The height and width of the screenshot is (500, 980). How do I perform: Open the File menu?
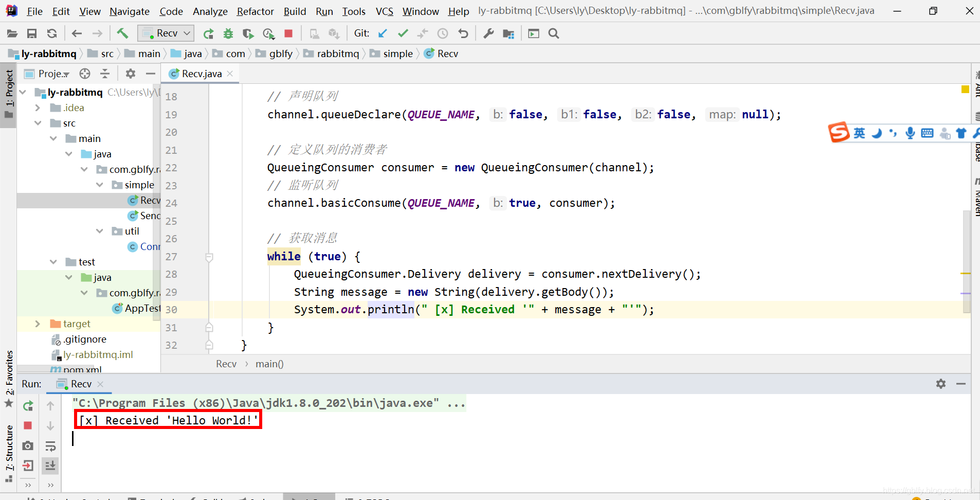click(x=34, y=11)
